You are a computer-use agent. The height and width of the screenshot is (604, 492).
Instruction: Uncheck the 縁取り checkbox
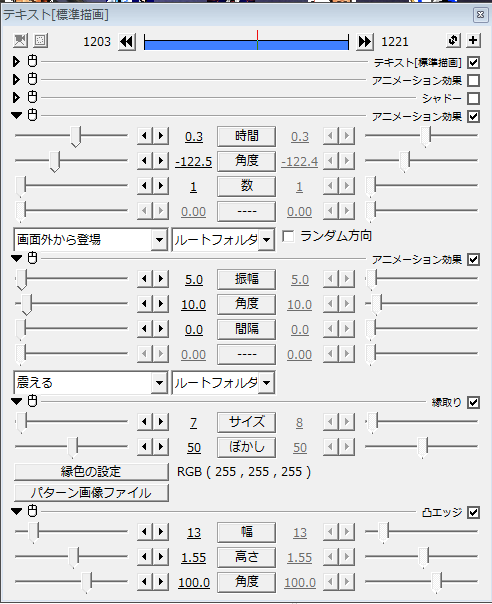(x=474, y=403)
